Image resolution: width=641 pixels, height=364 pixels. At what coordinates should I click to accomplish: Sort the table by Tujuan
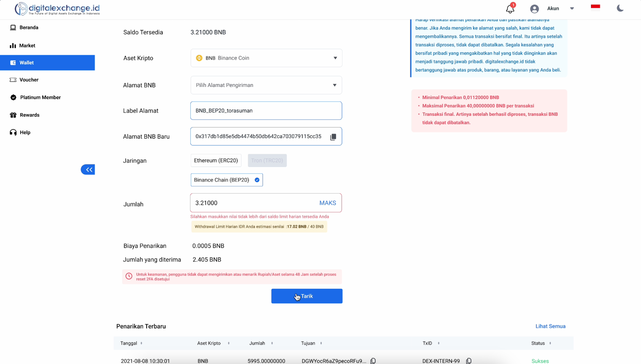tap(321, 343)
